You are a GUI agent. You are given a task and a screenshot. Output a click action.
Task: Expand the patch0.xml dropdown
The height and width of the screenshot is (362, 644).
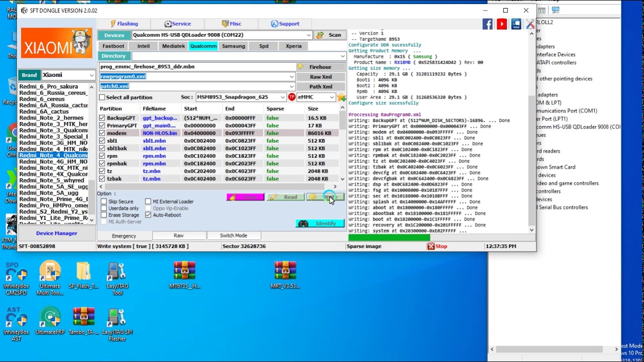291,86
